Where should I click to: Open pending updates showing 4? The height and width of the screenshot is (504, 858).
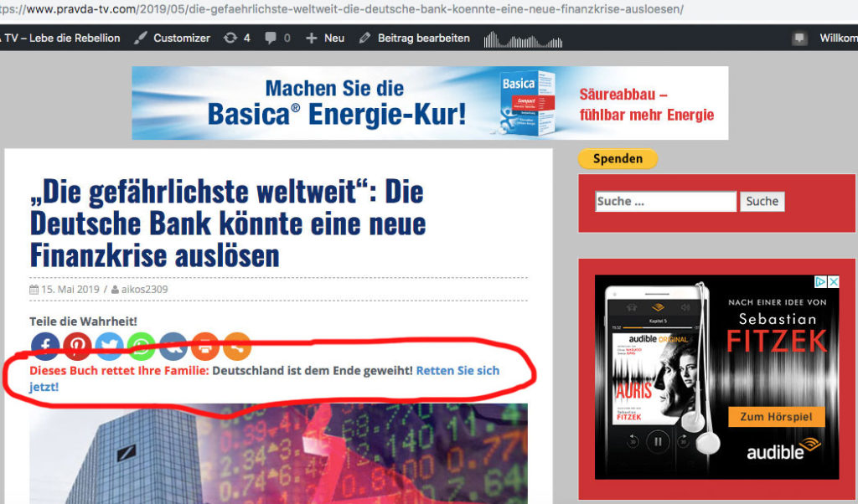(237, 38)
